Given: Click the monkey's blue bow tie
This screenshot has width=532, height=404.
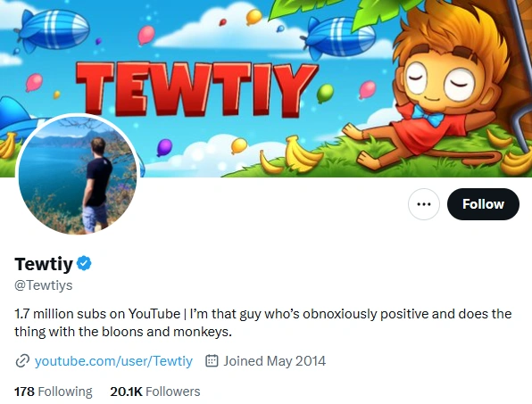Looking at the screenshot, I should tap(428, 116).
